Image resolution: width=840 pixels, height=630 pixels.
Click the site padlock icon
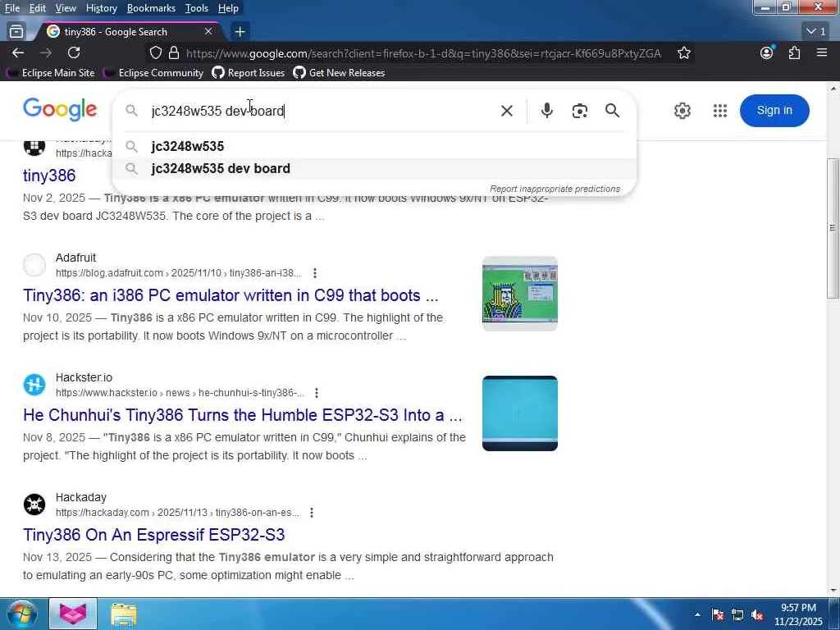tap(174, 52)
